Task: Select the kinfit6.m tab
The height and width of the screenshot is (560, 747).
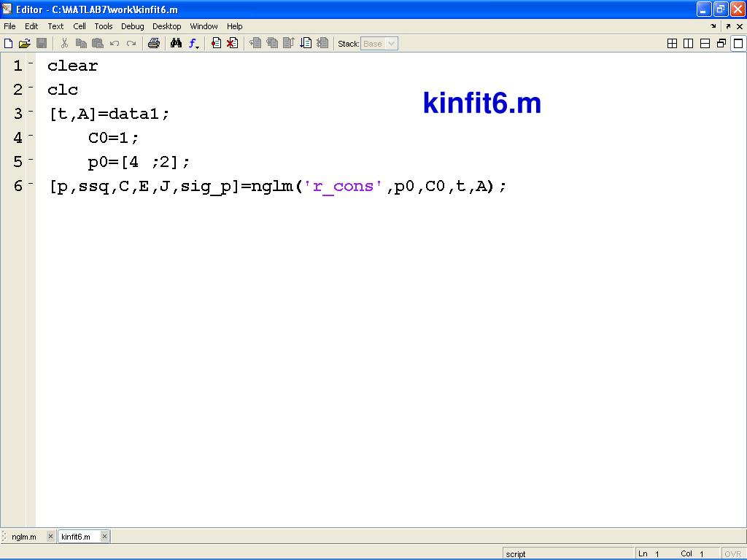Action: [x=76, y=537]
